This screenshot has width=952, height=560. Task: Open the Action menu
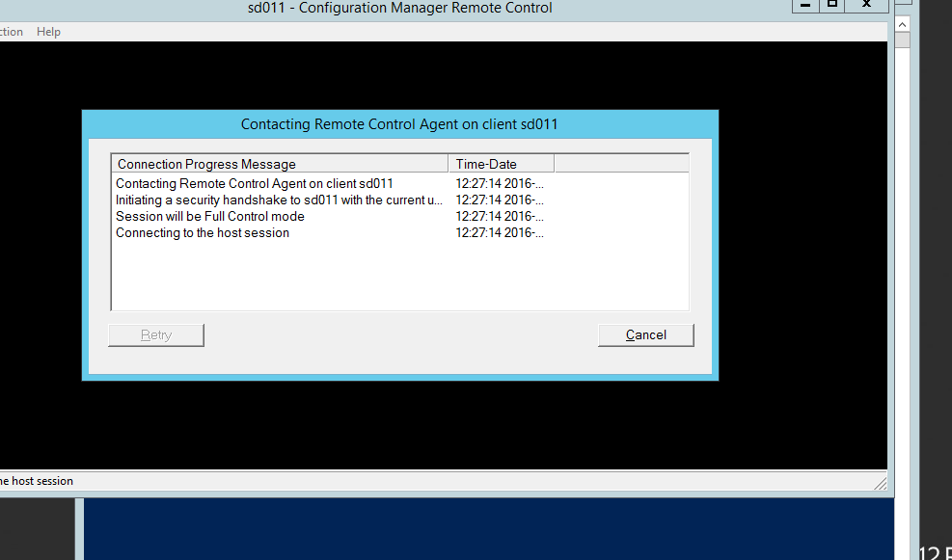(x=8, y=31)
